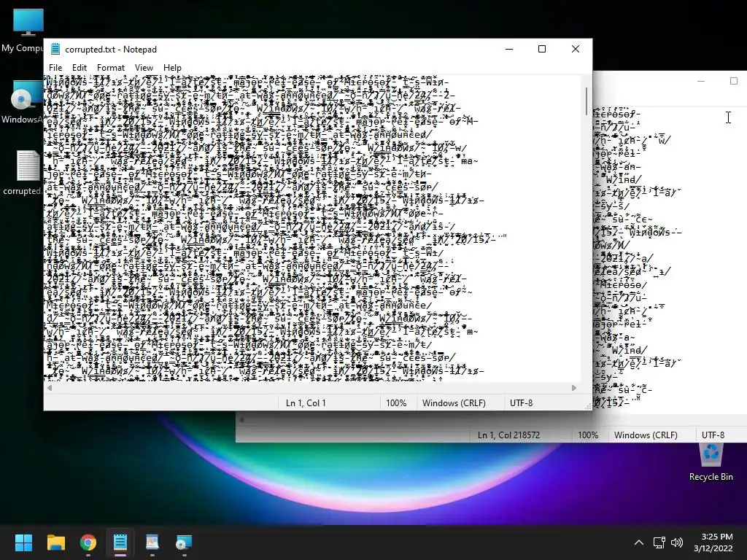Open volume control tray icon
Viewport: 747px width, 560px height.
pyautogui.click(x=676, y=542)
